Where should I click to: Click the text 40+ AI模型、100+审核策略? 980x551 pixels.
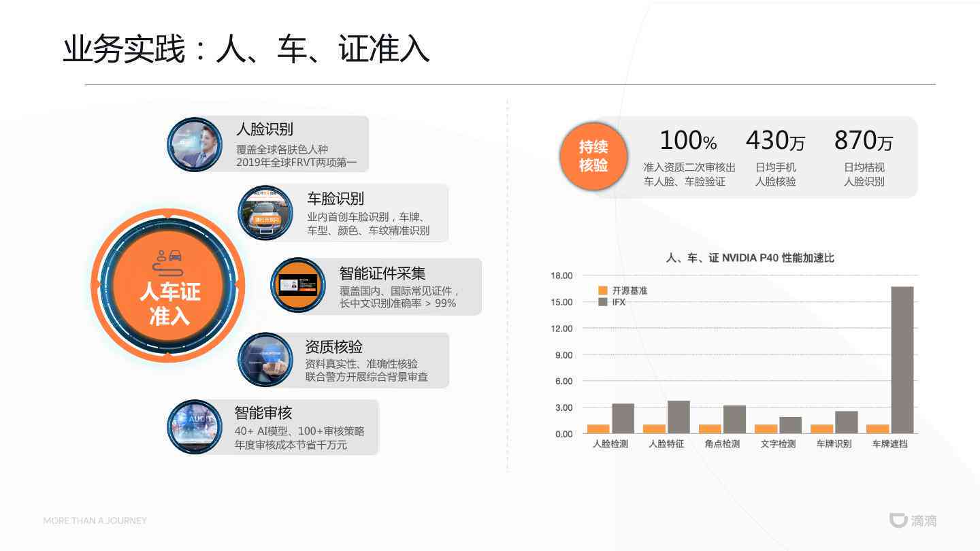point(299,431)
